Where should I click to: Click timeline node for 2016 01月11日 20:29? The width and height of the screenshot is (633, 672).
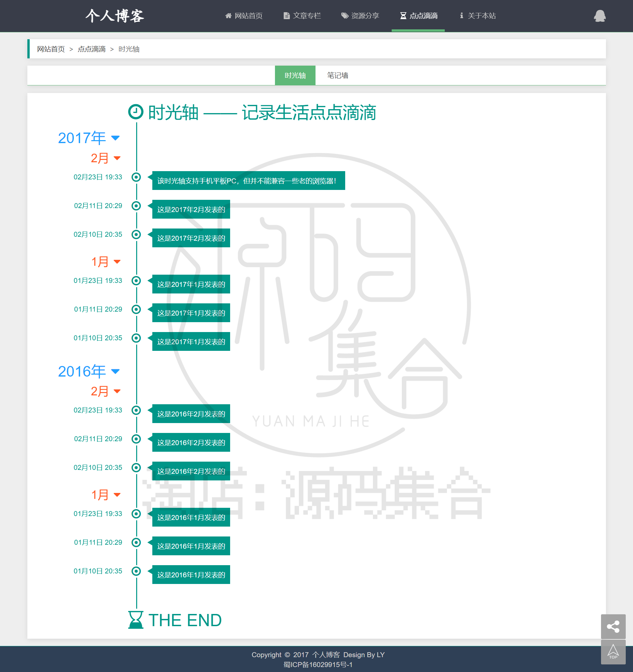(x=136, y=542)
